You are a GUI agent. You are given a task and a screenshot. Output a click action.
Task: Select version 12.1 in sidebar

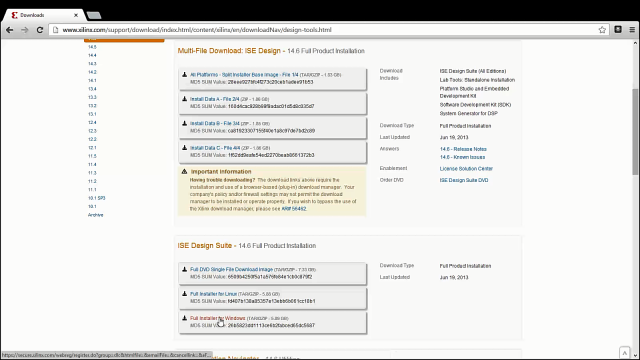92,148
